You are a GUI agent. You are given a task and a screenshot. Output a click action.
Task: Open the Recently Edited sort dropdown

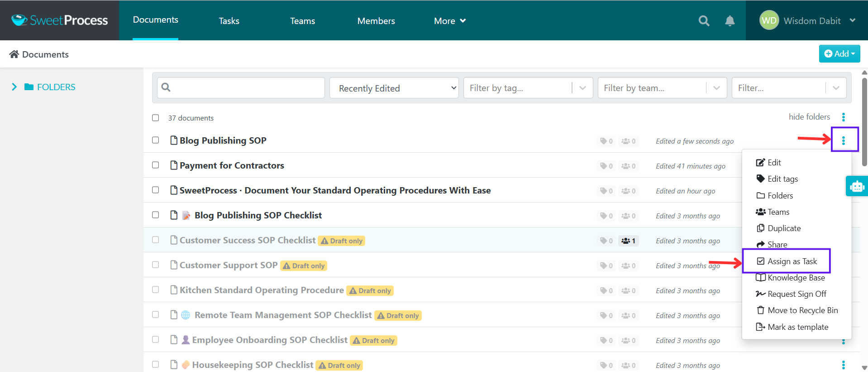pos(394,88)
